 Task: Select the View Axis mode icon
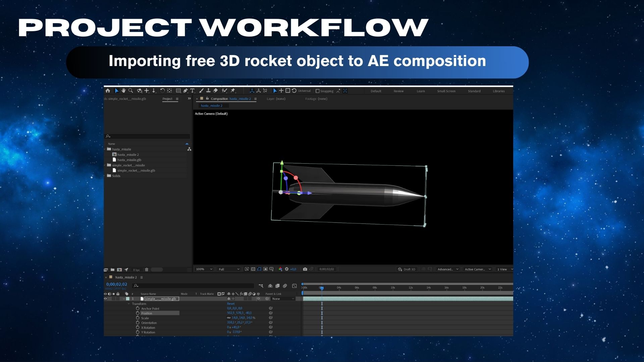(265, 91)
